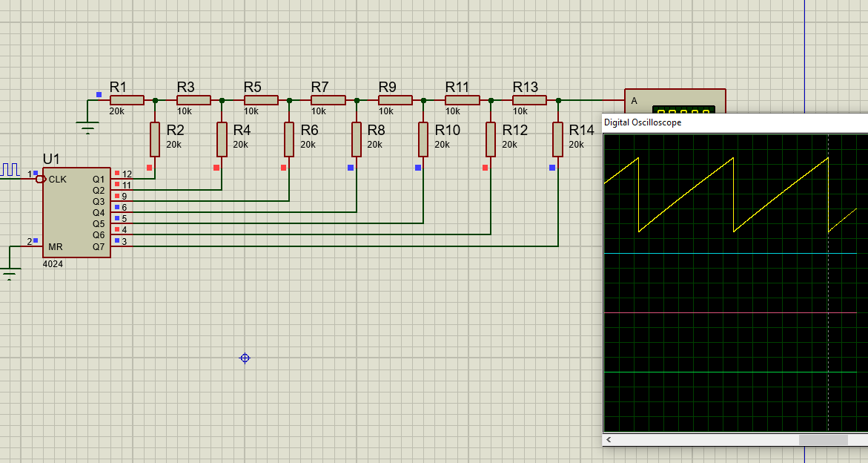This screenshot has width=868, height=463.
Task: Select the U1 4024 counter chip
Action: [76, 212]
